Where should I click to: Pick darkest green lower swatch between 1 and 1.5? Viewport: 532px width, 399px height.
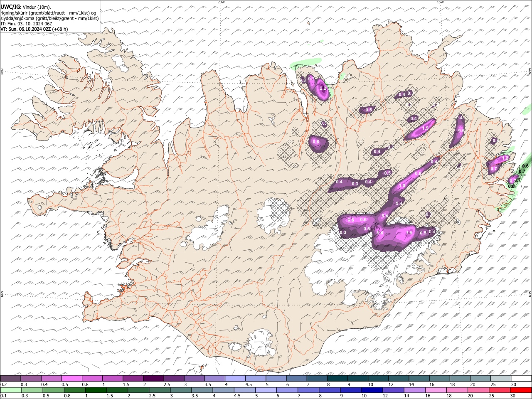tap(96, 390)
